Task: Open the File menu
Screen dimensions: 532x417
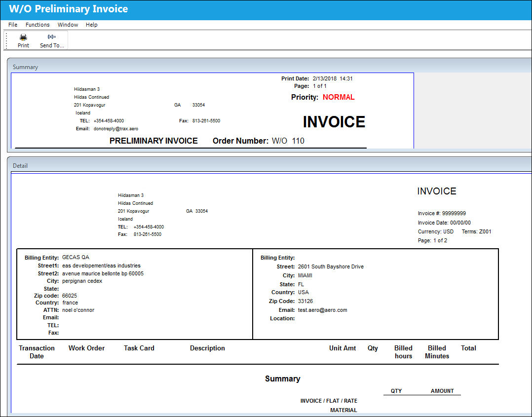Action: click(x=13, y=25)
